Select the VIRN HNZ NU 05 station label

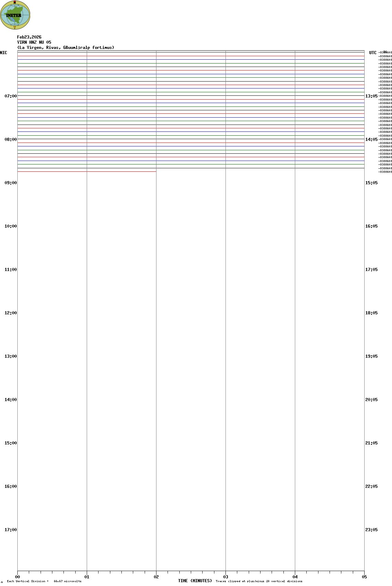(34, 42)
